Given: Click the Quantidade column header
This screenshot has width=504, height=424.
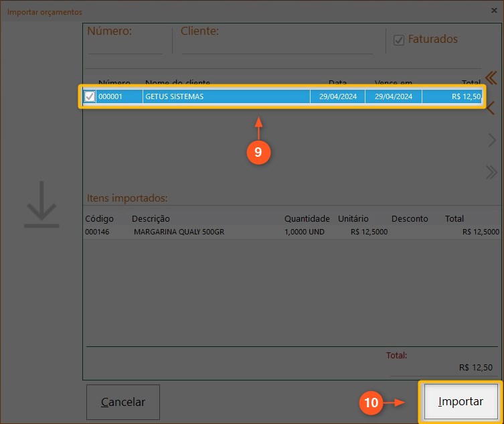Looking at the screenshot, I should [307, 219].
